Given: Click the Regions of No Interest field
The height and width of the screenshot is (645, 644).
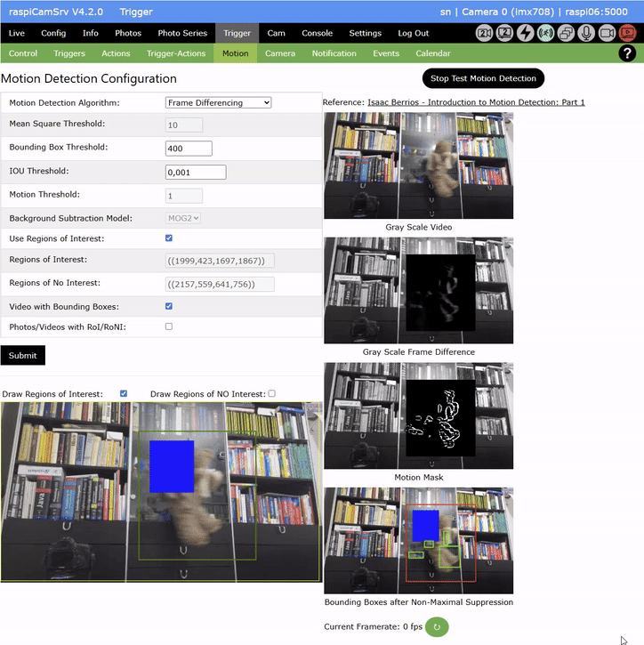Looking at the screenshot, I should (220, 284).
